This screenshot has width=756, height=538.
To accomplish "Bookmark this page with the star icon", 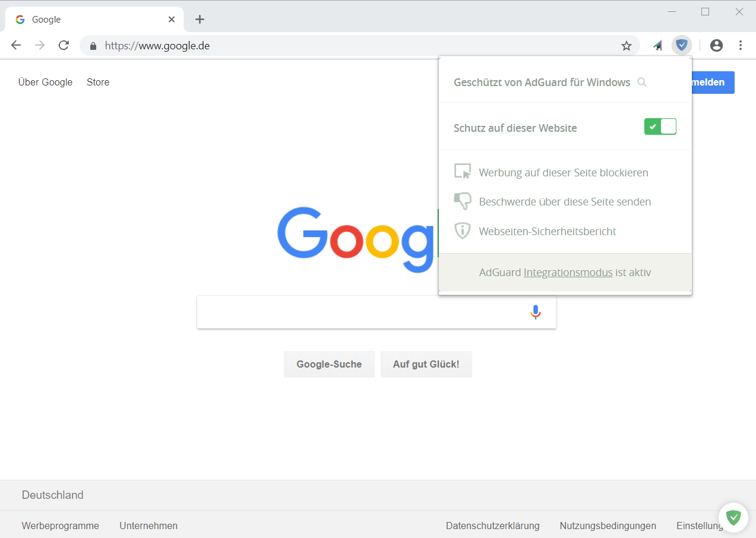I will click(627, 46).
